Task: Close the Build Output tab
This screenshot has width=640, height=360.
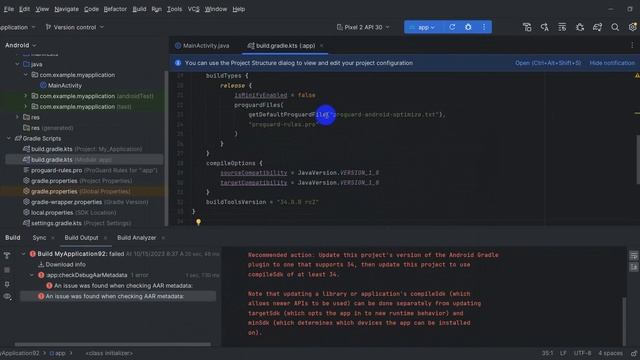Action: point(105,238)
